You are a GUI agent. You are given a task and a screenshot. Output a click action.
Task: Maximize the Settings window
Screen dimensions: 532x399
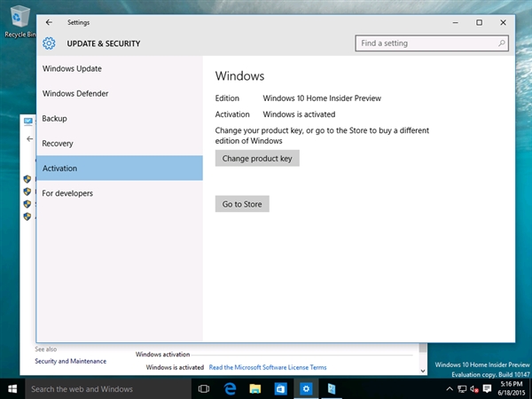tap(479, 22)
